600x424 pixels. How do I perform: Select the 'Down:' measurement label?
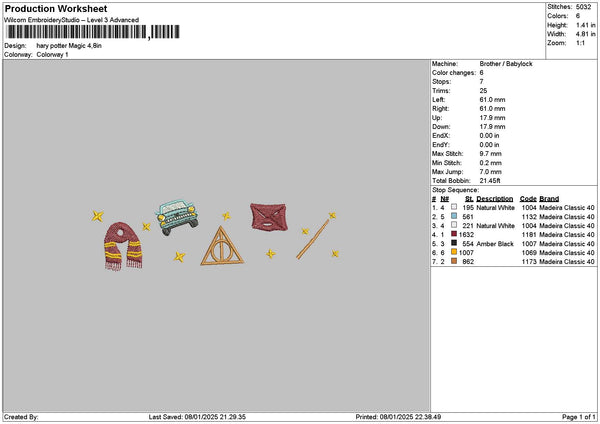tap(441, 127)
